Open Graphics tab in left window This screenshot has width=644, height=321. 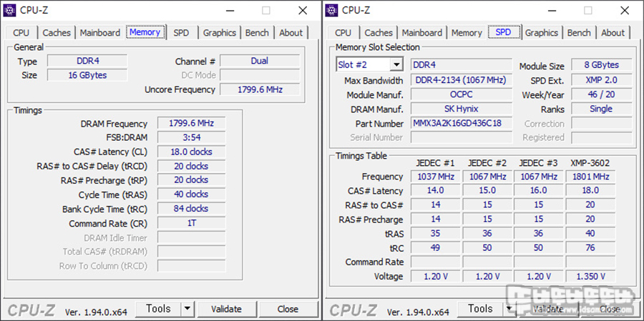(x=220, y=33)
